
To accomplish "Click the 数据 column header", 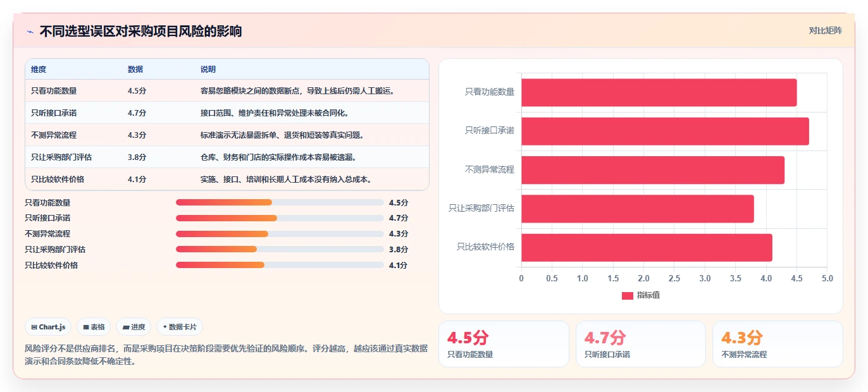I will 135,69.
